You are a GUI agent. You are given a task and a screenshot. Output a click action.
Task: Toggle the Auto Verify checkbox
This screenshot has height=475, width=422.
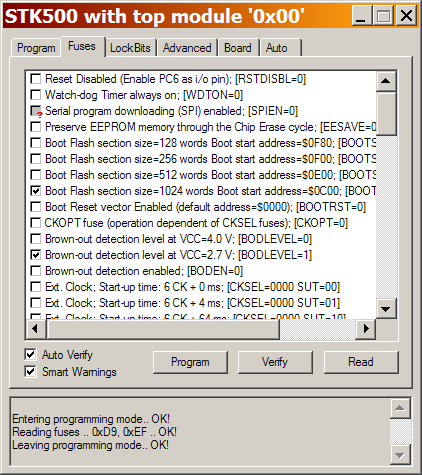coord(30,355)
